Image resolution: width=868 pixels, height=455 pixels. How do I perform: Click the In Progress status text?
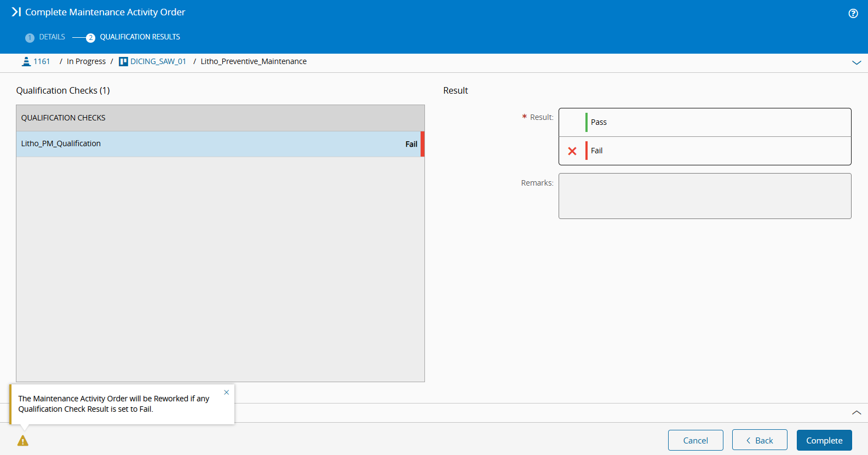86,61
